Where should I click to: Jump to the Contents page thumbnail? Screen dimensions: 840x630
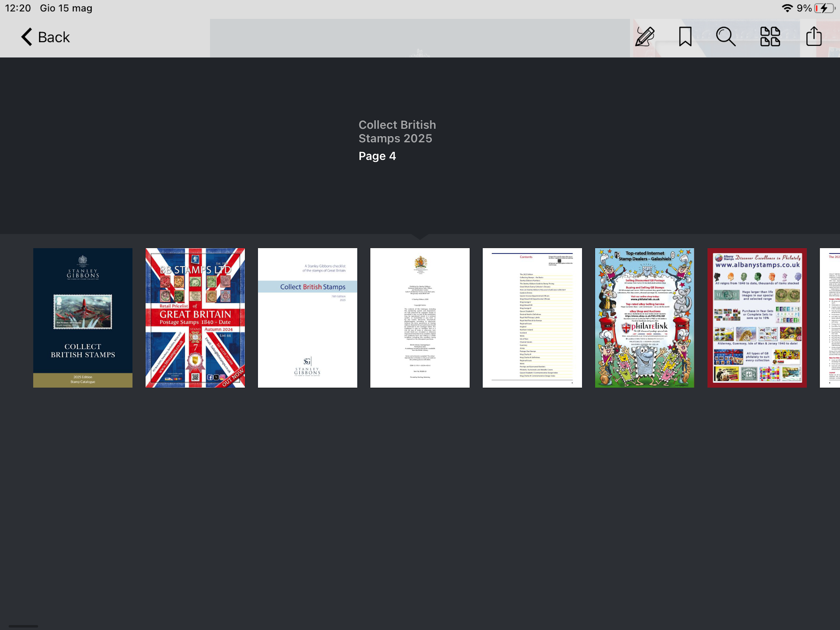tap(532, 318)
